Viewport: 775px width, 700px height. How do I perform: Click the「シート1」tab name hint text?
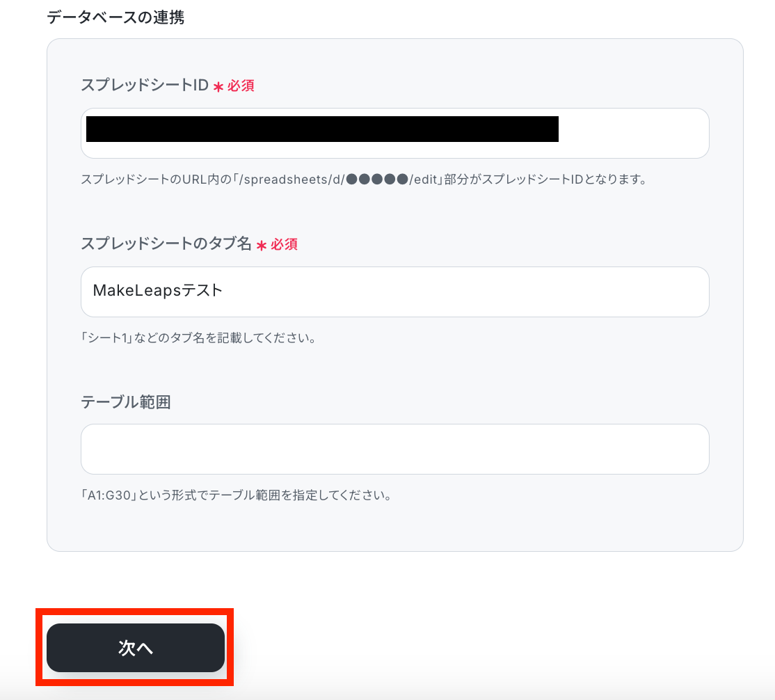tap(198, 338)
